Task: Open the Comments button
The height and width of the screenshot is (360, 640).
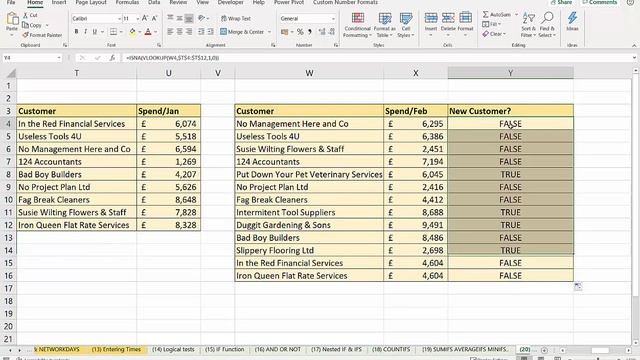Action: click(600, 2)
